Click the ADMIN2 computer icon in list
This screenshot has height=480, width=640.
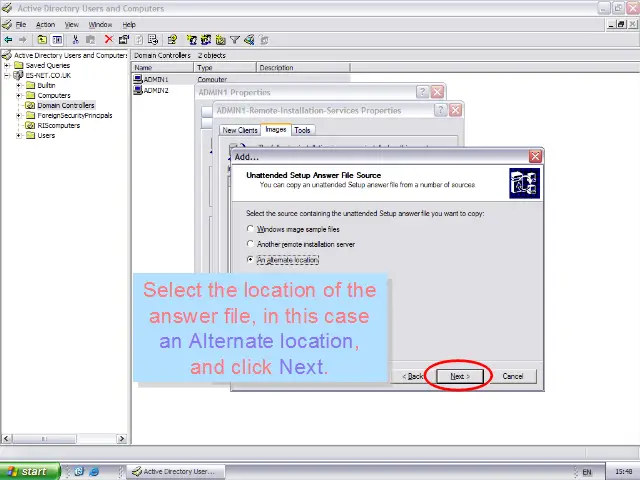pos(138,90)
